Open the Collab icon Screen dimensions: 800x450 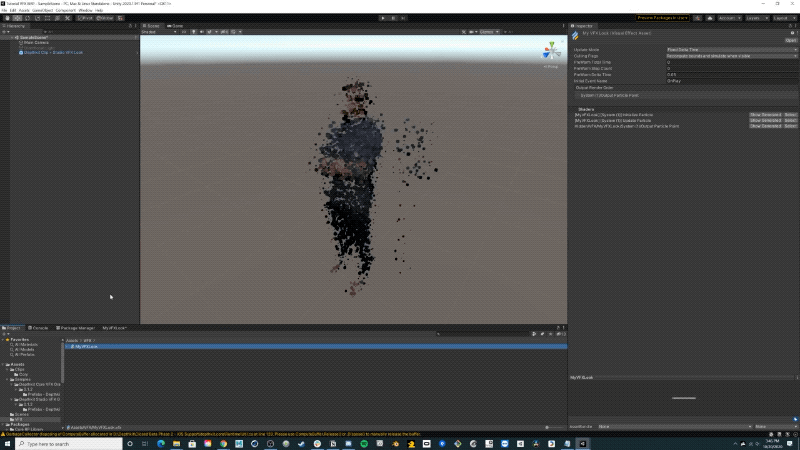click(697, 18)
